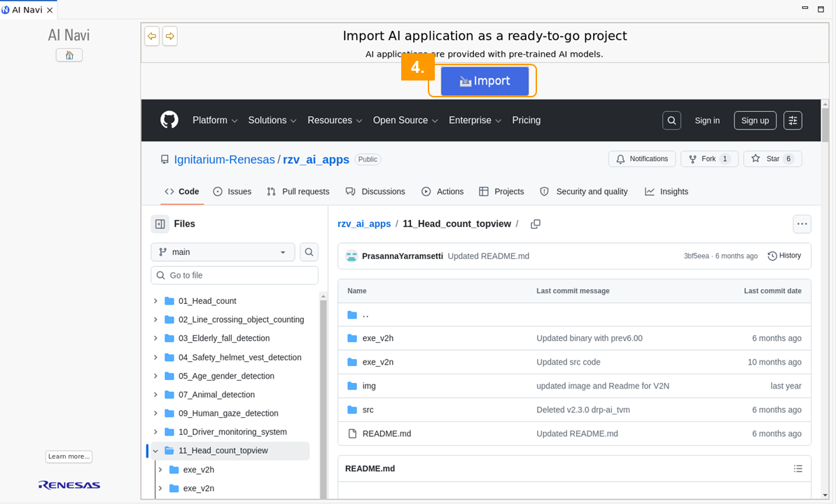Open the Security and quality tab
836x504 pixels.
(584, 192)
